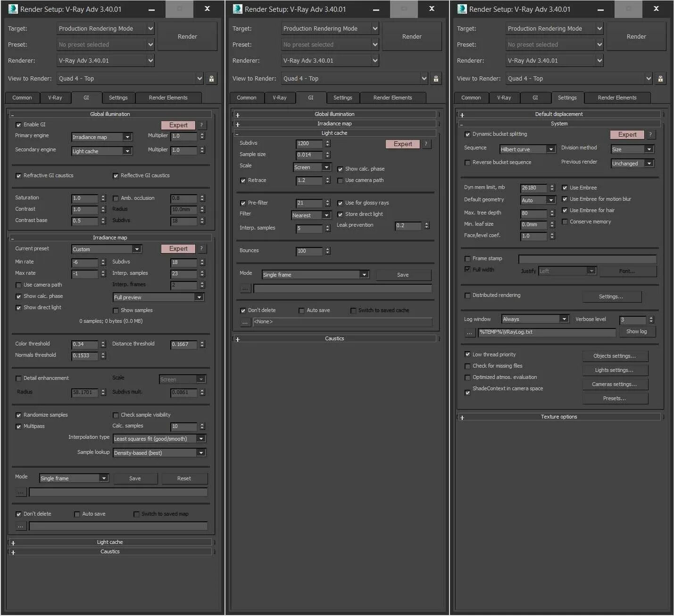Open Light cache Filter Nearest dropdown
674x616 pixels.
tap(311, 215)
